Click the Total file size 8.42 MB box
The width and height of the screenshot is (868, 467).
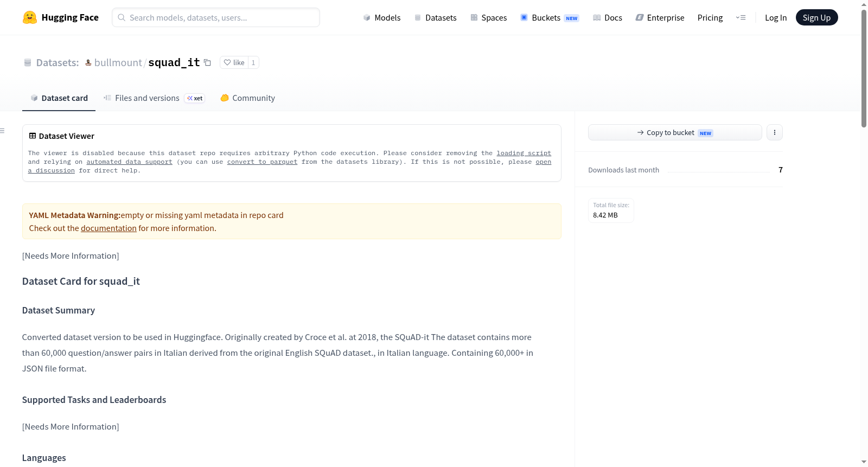(611, 210)
